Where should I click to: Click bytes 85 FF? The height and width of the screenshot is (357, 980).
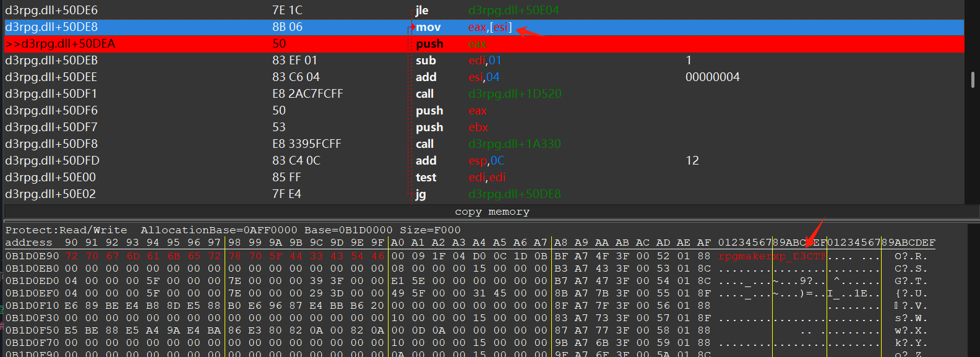pyautogui.click(x=286, y=178)
